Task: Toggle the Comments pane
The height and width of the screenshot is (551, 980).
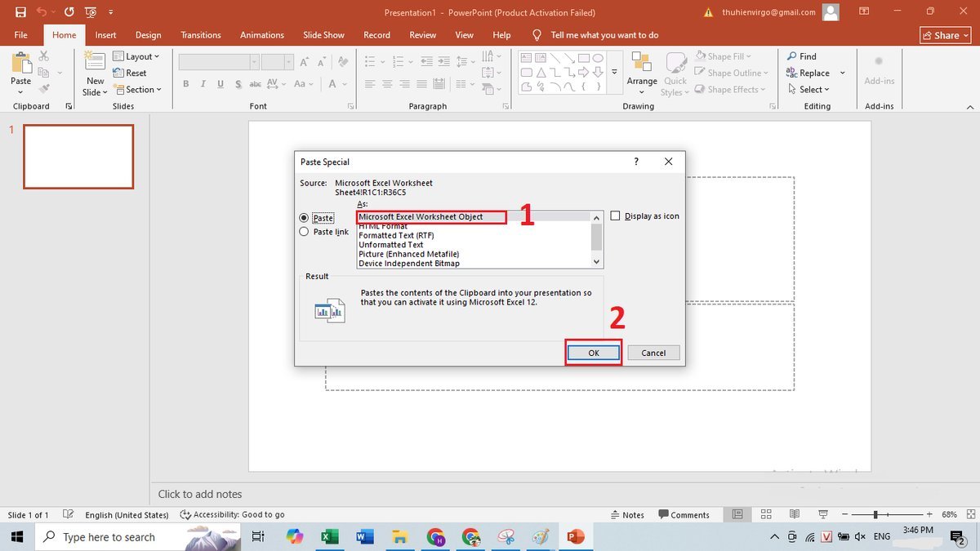Action: coord(684,515)
